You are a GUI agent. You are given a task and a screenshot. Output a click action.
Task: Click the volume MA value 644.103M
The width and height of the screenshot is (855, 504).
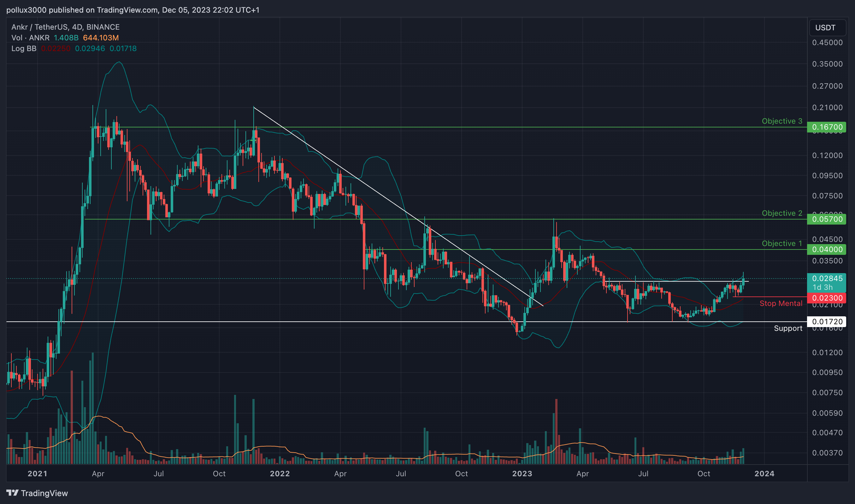click(101, 38)
